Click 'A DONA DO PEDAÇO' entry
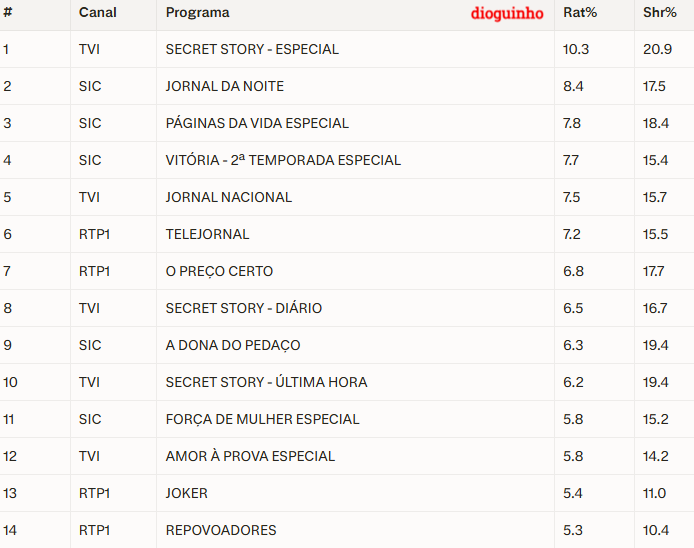 [233, 345]
